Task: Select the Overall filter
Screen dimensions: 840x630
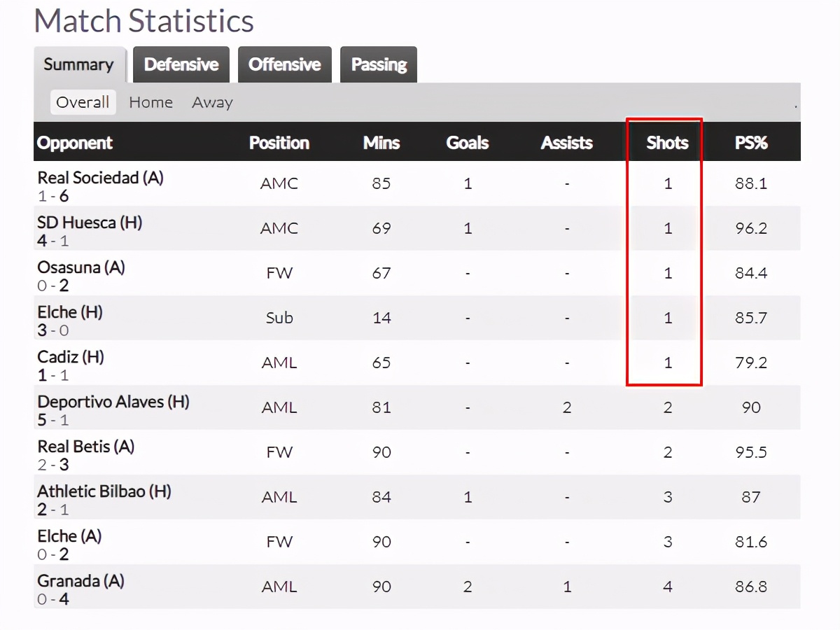Action: 83,102
